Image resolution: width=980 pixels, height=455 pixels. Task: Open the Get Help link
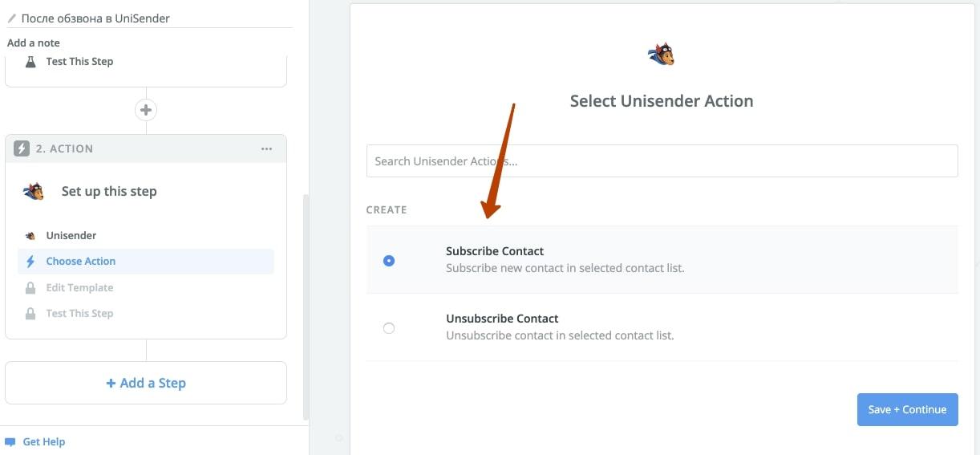pyautogui.click(x=44, y=441)
